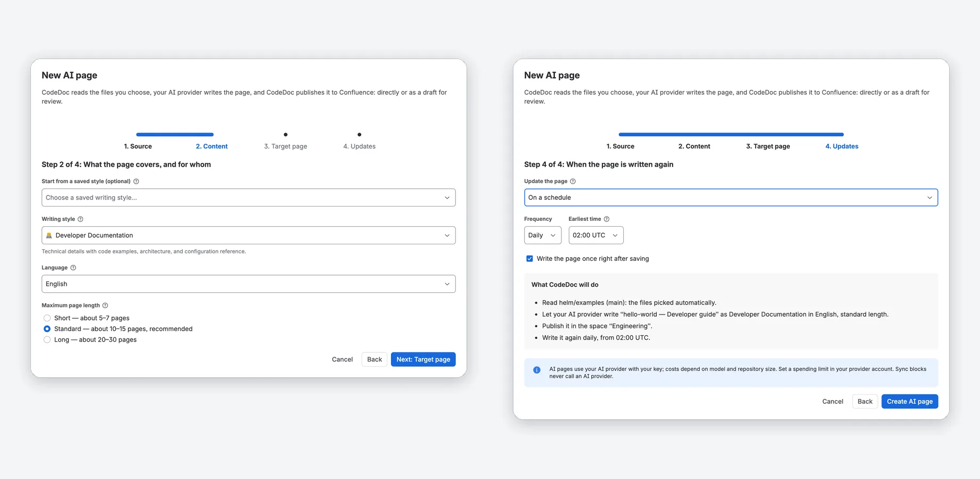Click the 'Write it again daily, from 02:00 UTC' line
This screenshot has width=980, height=479.
(x=596, y=338)
